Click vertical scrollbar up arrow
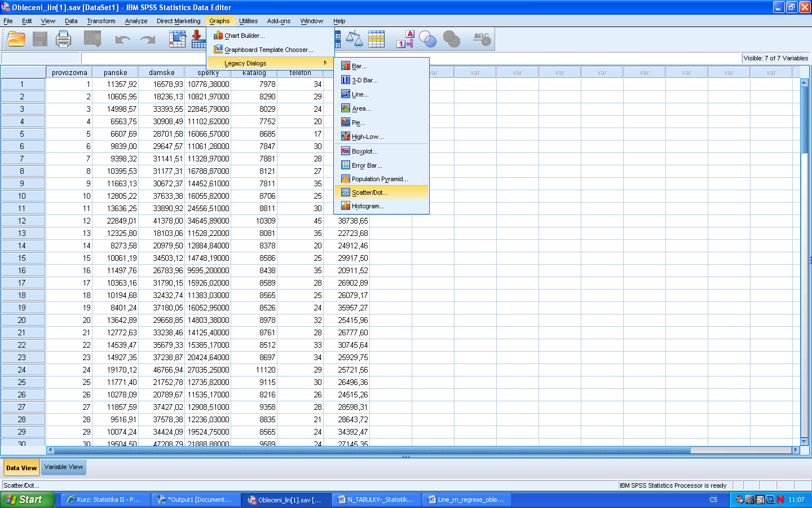Screen dimensions: 812x508 [804, 82]
